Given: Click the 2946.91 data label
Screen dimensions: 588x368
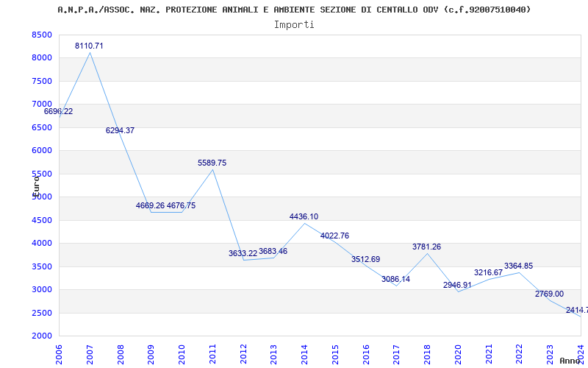Looking at the screenshot, I should 457,285.
